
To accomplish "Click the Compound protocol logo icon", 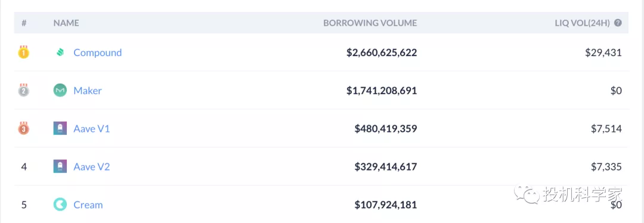I will [x=60, y=52].
